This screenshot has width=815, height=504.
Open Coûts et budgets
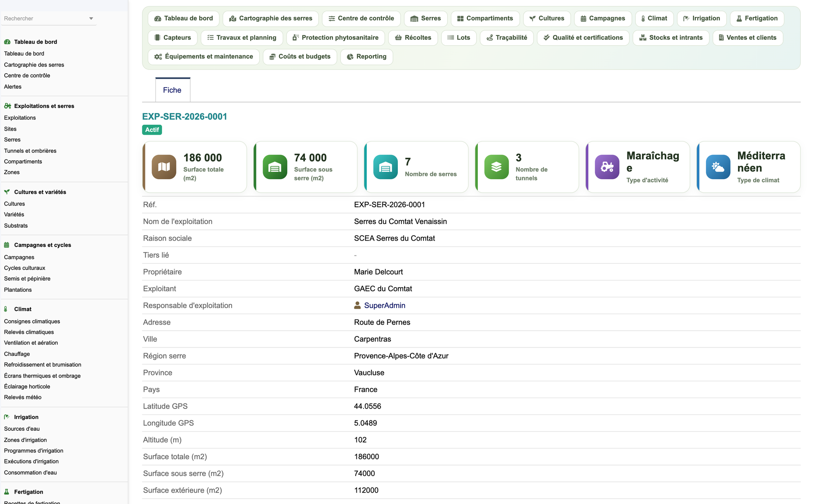(300, 57)
